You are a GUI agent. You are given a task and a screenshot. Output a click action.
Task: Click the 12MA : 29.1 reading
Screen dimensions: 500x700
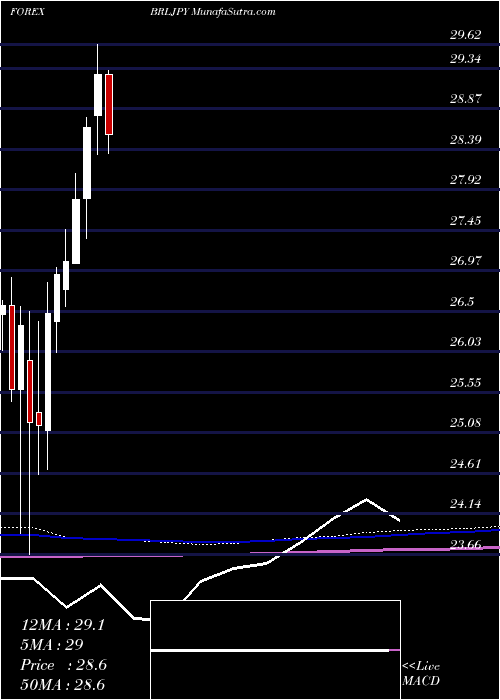point(62,625)
